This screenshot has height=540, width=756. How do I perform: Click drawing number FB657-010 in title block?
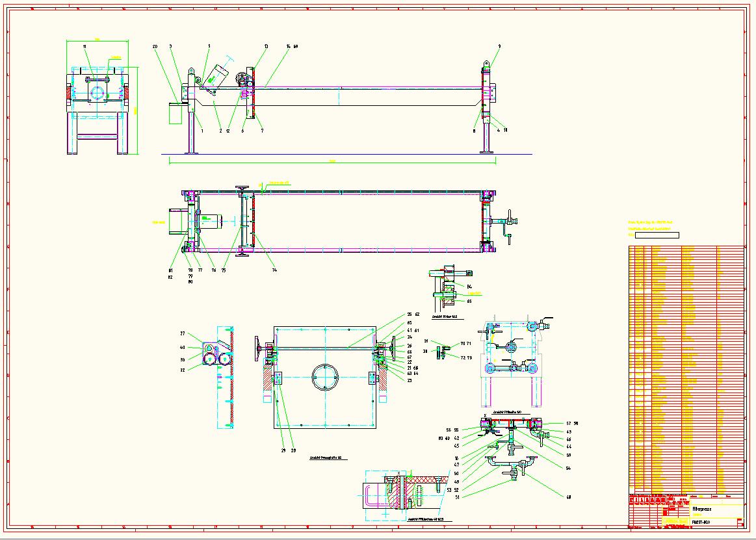pyautogui.click(x=701, y=521)
